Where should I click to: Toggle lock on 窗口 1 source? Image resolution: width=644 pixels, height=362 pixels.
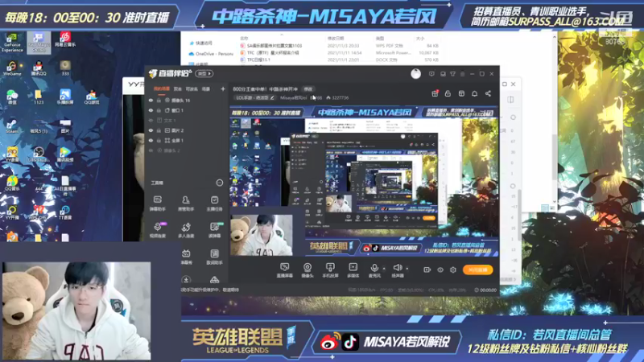click(x=159, y=110)
